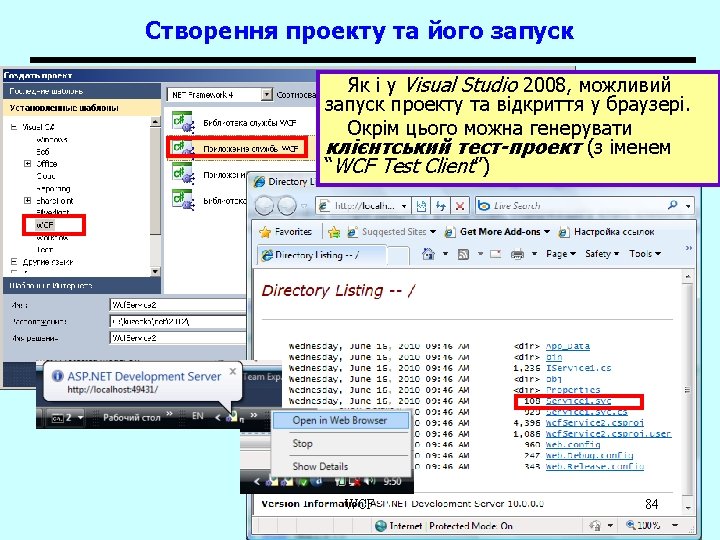Image resolution: width=720 pixels, height=540 pixels.
Task: Open the Web.Release.config link
Action: [595, 467]
